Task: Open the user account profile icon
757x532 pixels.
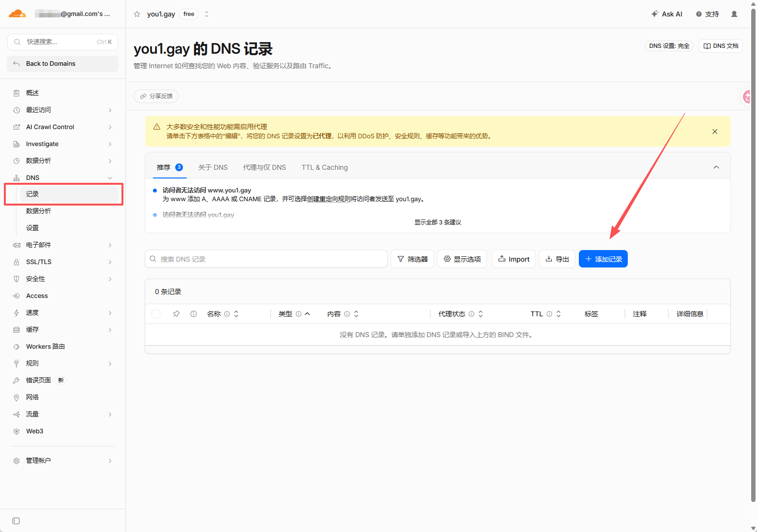Action: 734,14
